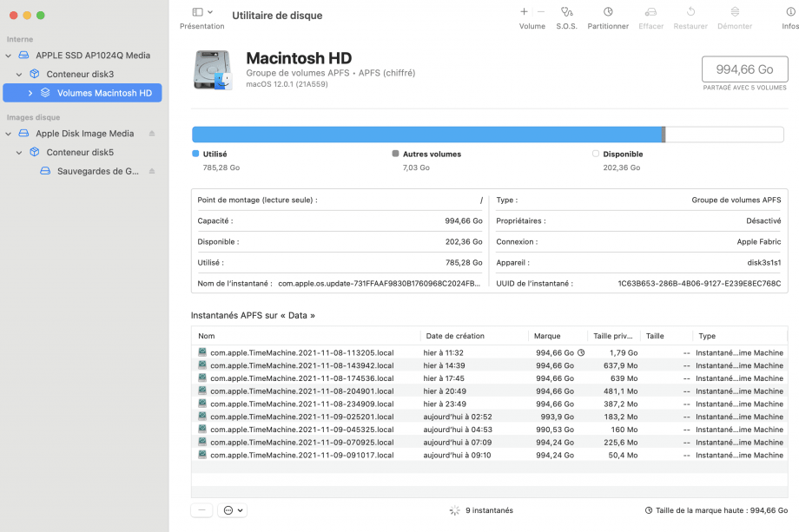
Task: Collapse the APPLE SSD AP1024Q Media tree
Action: [9, 56]
